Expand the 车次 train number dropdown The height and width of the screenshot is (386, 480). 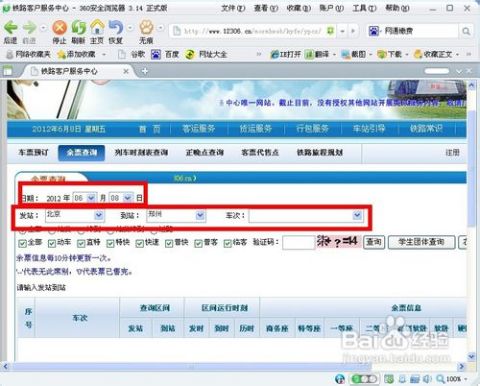click(x=357, y=215)
